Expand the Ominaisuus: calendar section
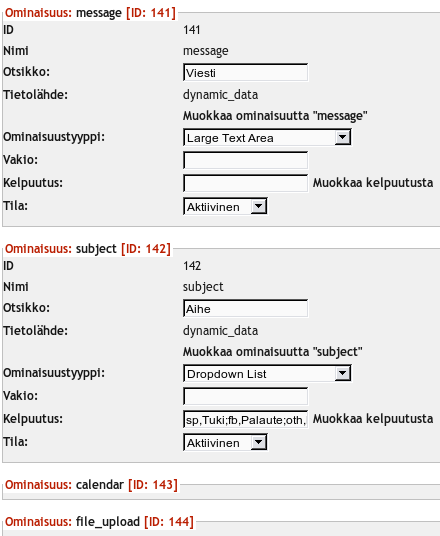The height and width of the screenshot is (536, 440). click(x=91, y=485)
